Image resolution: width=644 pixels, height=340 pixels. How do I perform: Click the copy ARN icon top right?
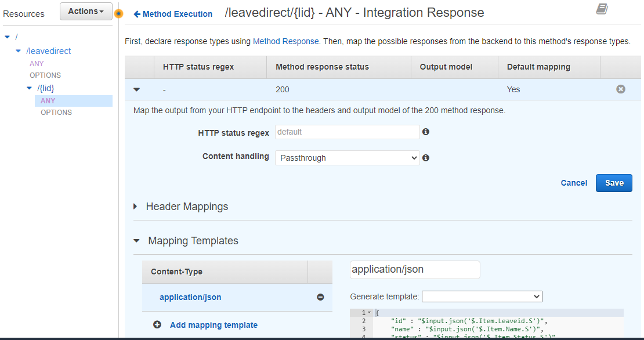pos(600,8)
